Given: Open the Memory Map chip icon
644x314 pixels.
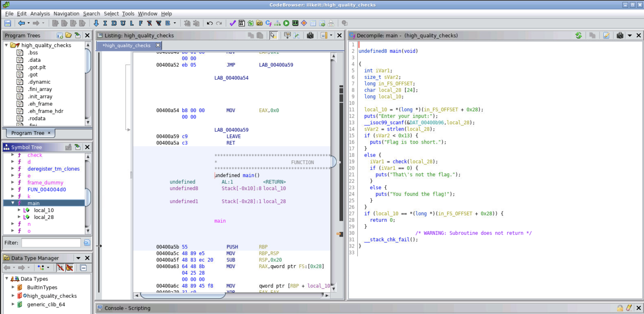Looking at the screenshot, I should (x=295, y=23).
